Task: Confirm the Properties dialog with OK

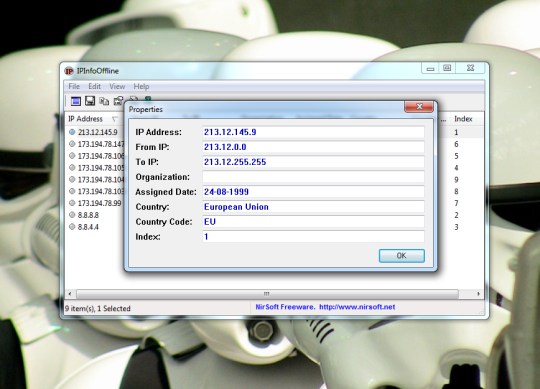Action: [402, 256]
